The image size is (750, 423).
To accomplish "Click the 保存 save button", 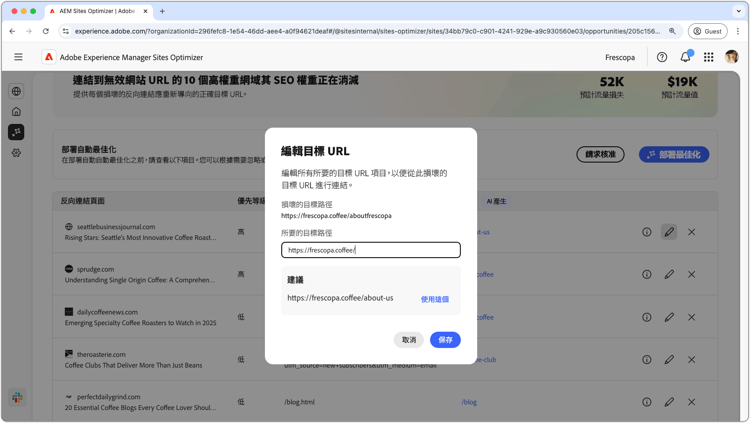I will pyautogui.click(x=445, y=340).
